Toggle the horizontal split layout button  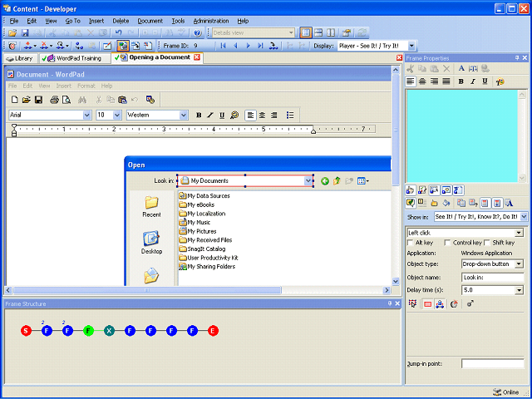click(318, 33)
